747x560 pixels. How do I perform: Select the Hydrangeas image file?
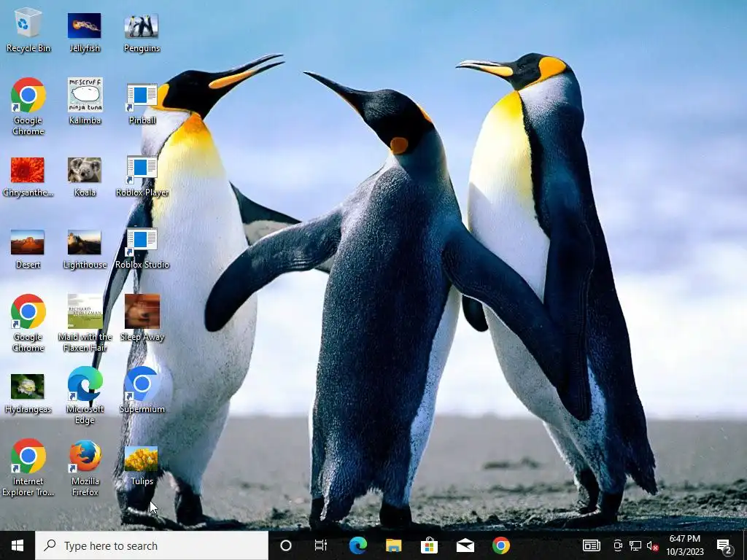28,393
